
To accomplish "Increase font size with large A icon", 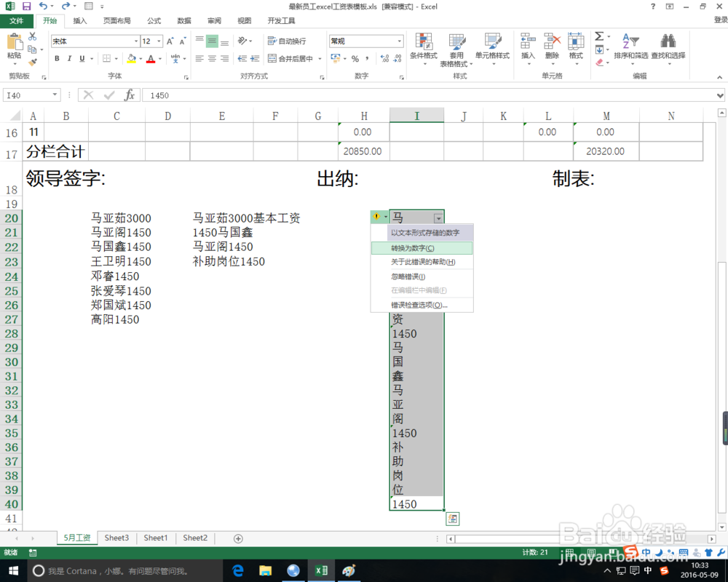I will tap(170, 41).
